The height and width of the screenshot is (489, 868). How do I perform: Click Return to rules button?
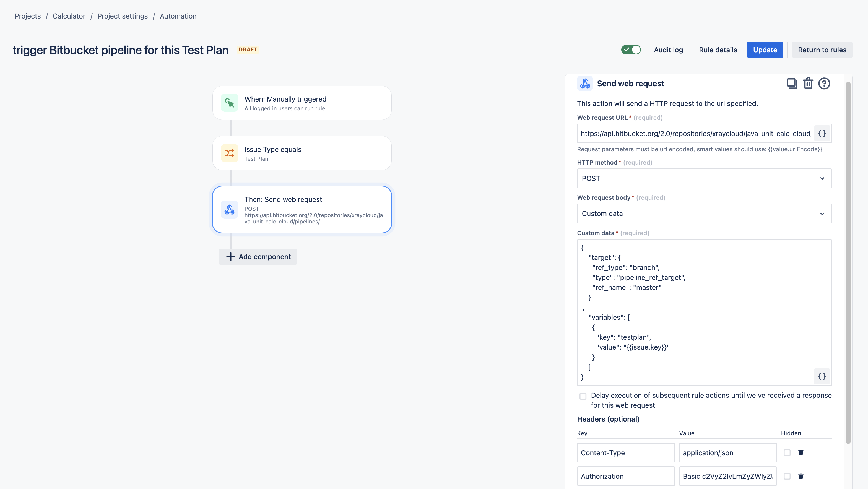coord(822,50)
